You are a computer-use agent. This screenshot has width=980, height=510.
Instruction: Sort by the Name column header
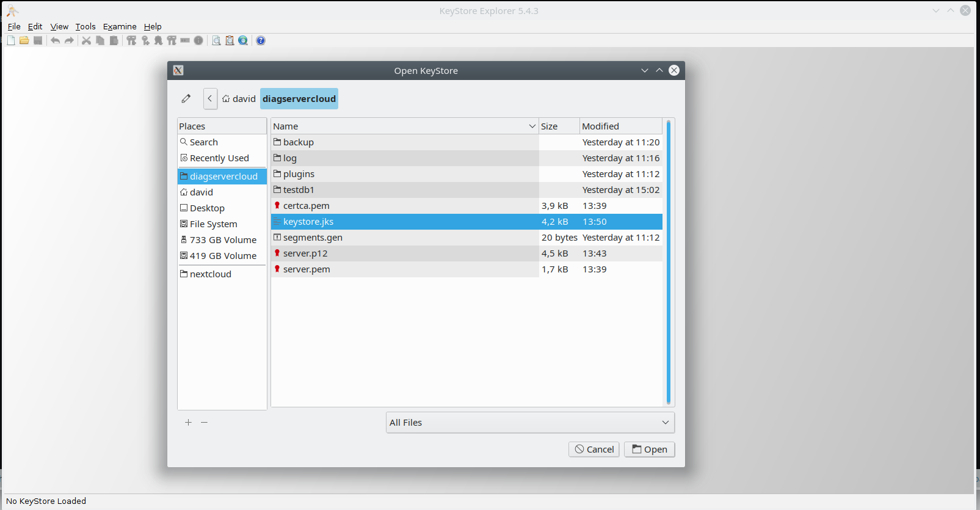tap(405, 126)
